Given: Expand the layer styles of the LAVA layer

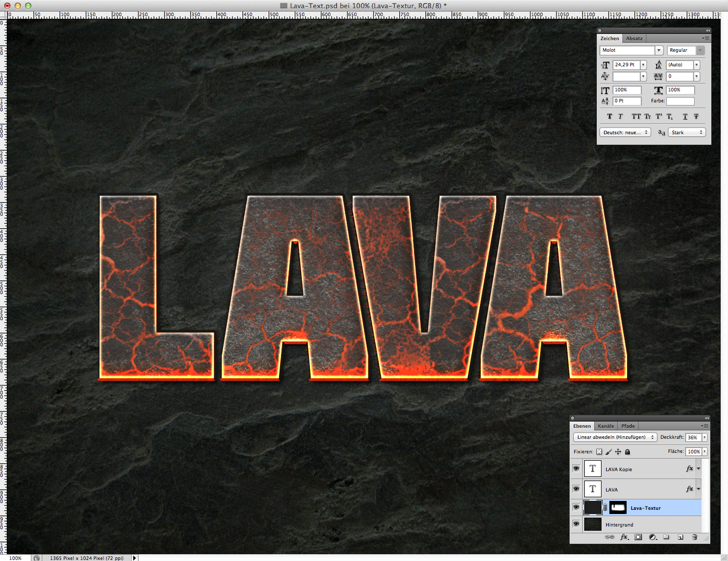Looking at the screenshot, I should [x=698, y=489].
